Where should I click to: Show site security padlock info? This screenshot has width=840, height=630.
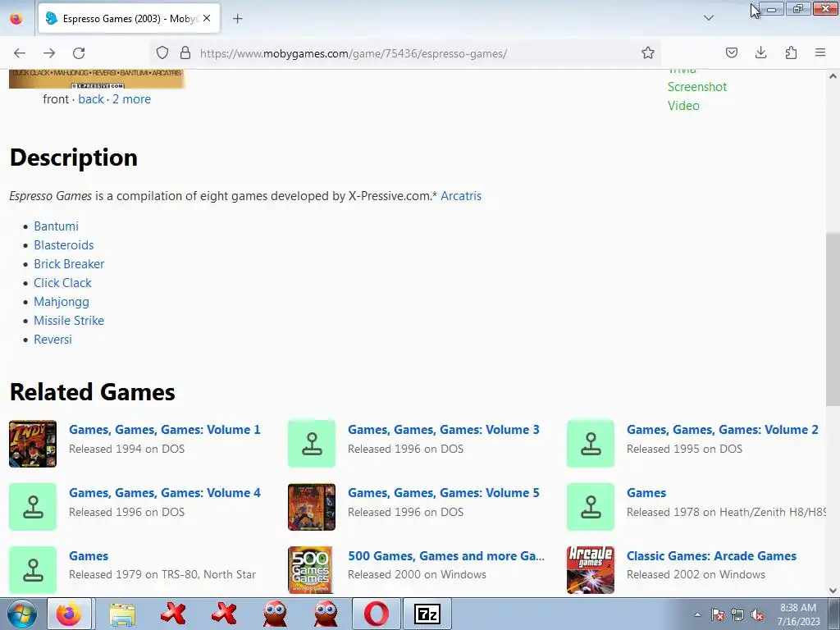coord(185,52)
